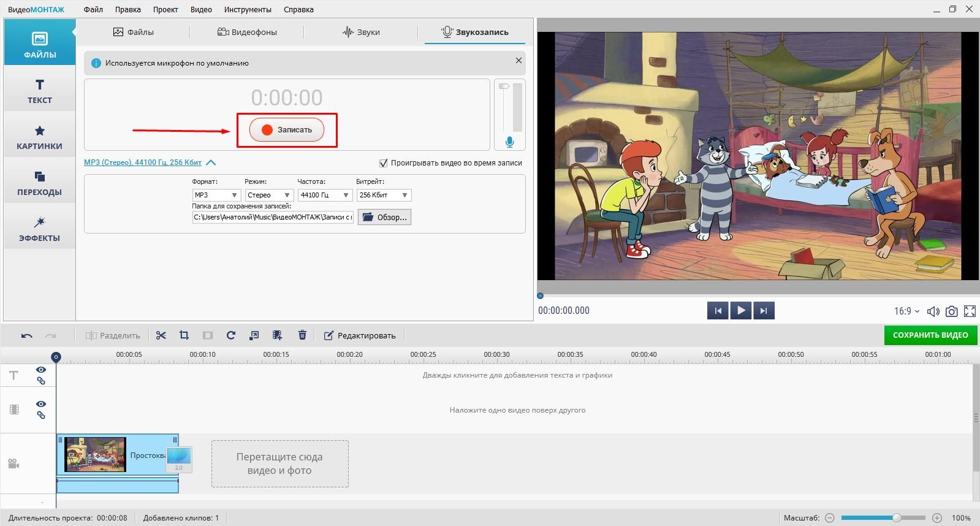Switch to the Файлы tab
The image size is (980, 526).
(134, 32)
